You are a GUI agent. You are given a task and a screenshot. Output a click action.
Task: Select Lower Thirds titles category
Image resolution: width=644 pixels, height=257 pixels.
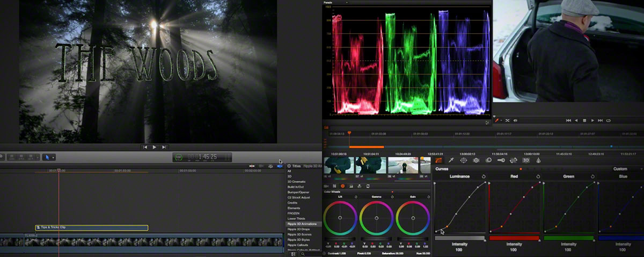tap(296, 218)
